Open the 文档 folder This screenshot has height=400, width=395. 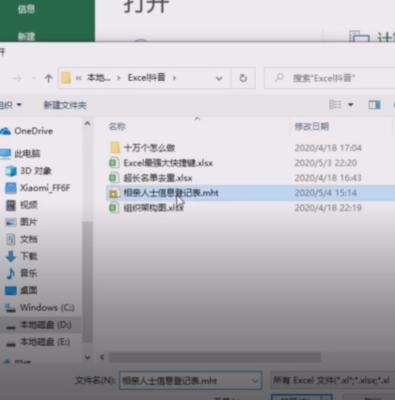(x=22, y=239)
